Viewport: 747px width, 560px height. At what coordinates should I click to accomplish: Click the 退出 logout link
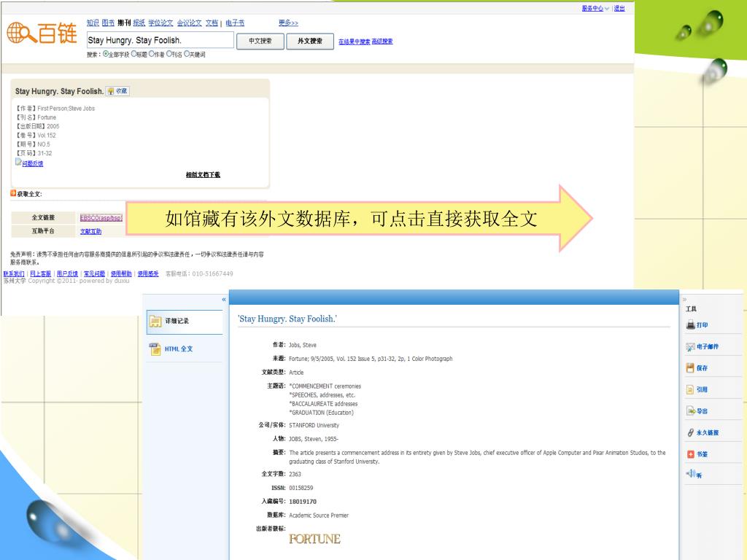(x=619, y=9)
